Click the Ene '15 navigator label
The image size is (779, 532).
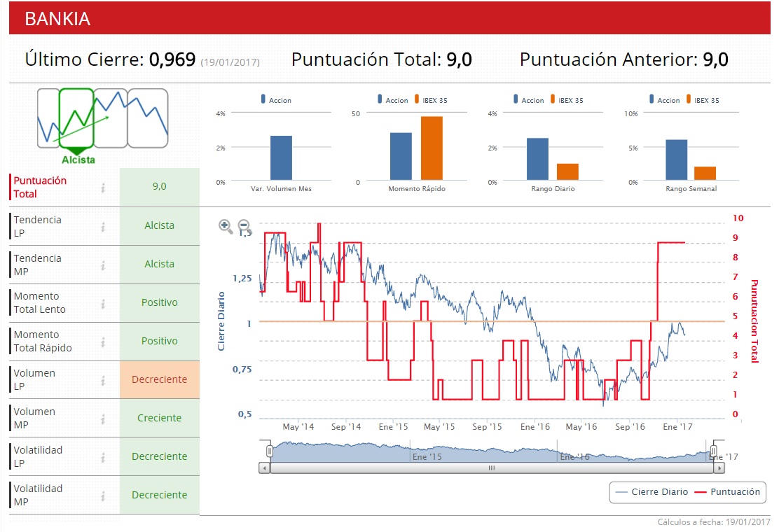pos(427,457)
